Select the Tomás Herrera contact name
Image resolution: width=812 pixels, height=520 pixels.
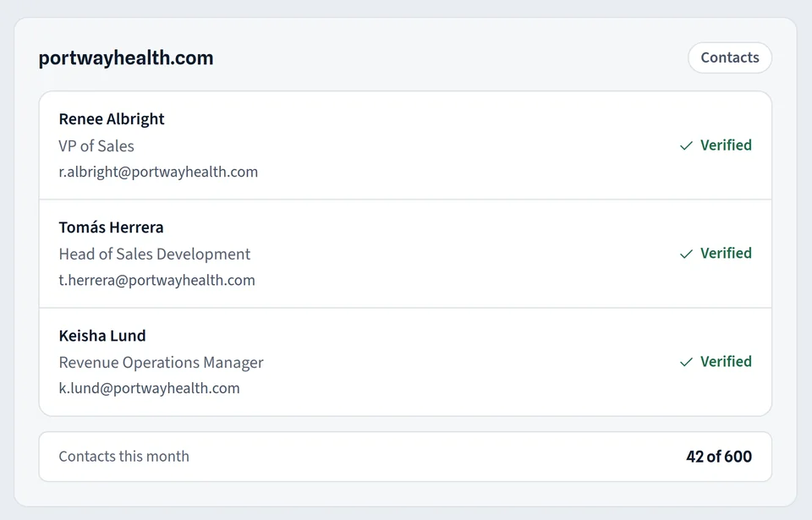tap(111, 227)
